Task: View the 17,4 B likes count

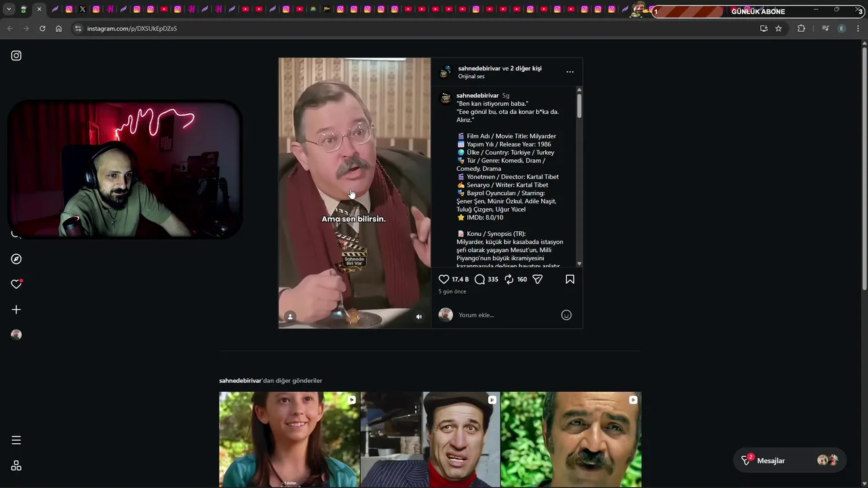Action: 460,279
